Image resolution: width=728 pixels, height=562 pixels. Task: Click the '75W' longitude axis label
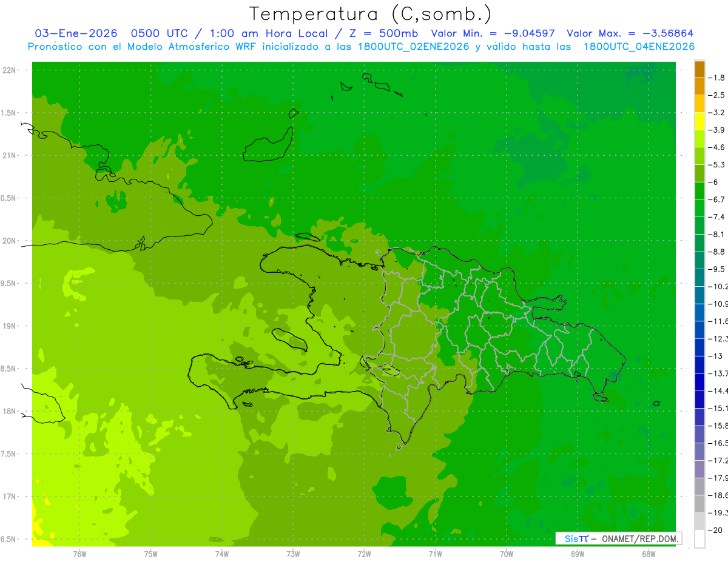[151, 554]
